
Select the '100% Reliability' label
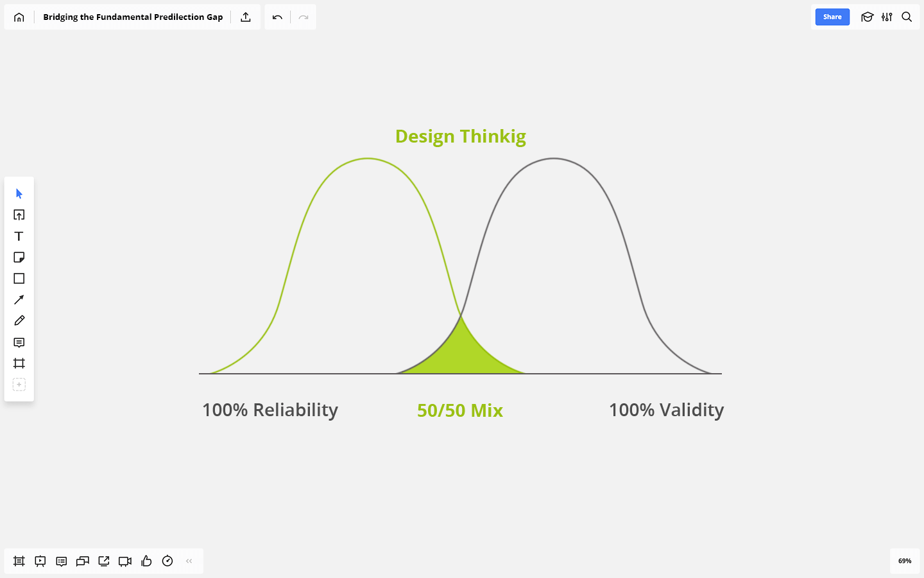click(x=270, y=410)
